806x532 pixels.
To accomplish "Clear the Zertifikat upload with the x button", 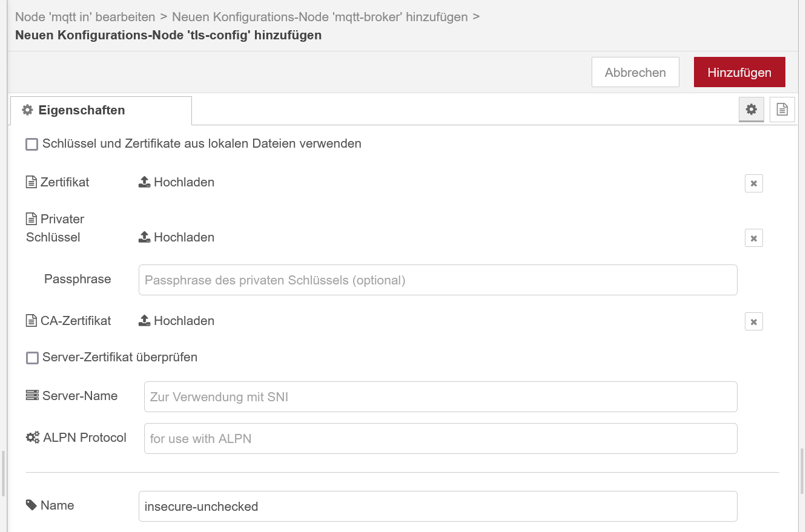I will tap(753, 183).
